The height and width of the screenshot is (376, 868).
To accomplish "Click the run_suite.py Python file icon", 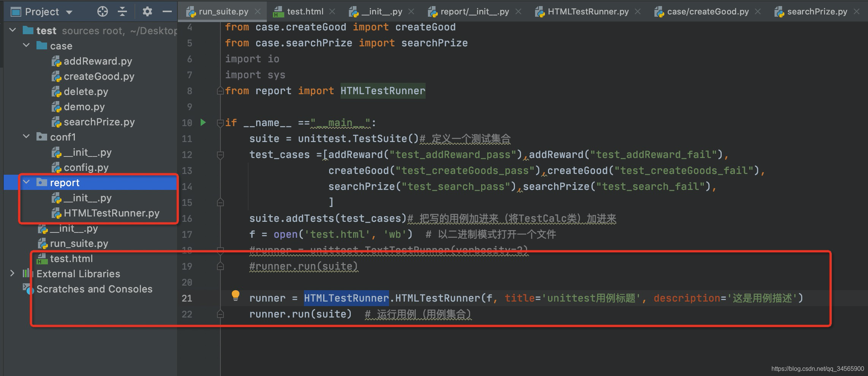I will pyautogui.click(x=43, y=243).
